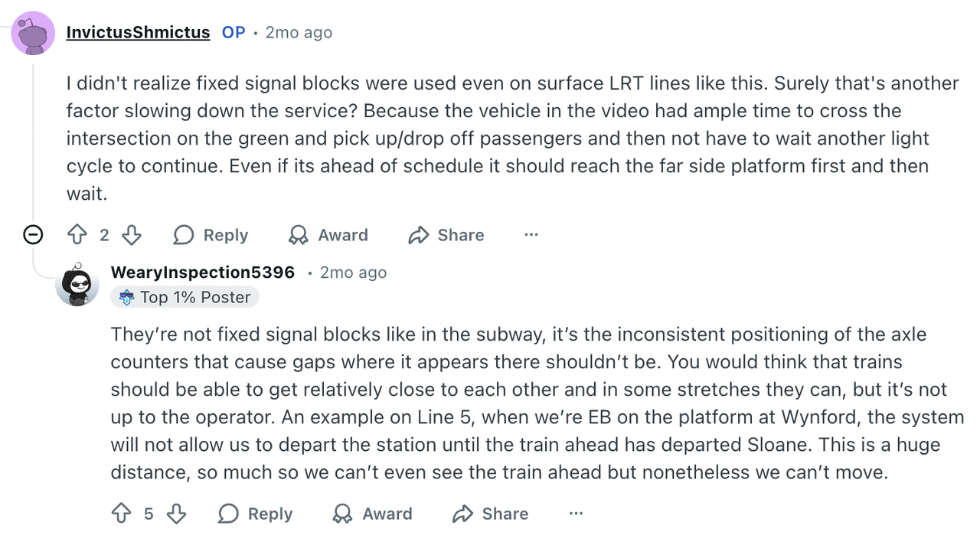Reply to WearyInspection5396's comment
Screen dimensions: 980x545
pos(255,514)
